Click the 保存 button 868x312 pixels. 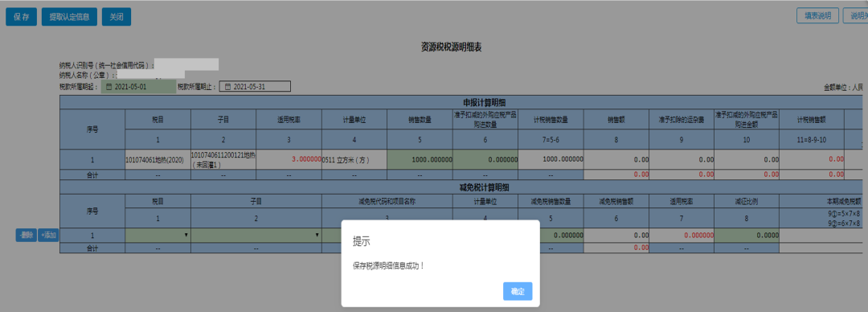(x=22, y=17)
